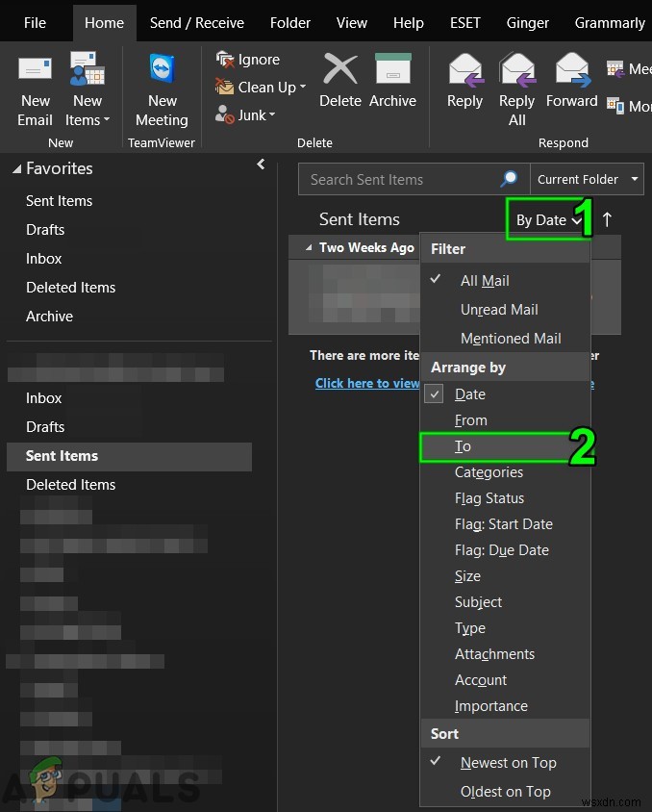The image size is (652, 812).
Task: Filter by Mentioned Mail
Action: point(505,339)
